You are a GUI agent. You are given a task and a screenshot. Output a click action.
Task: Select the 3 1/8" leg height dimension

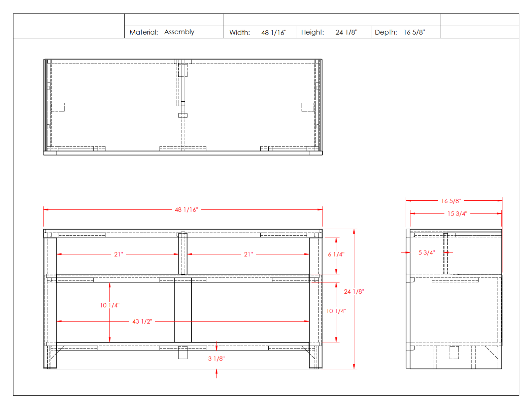click(216, 359)
